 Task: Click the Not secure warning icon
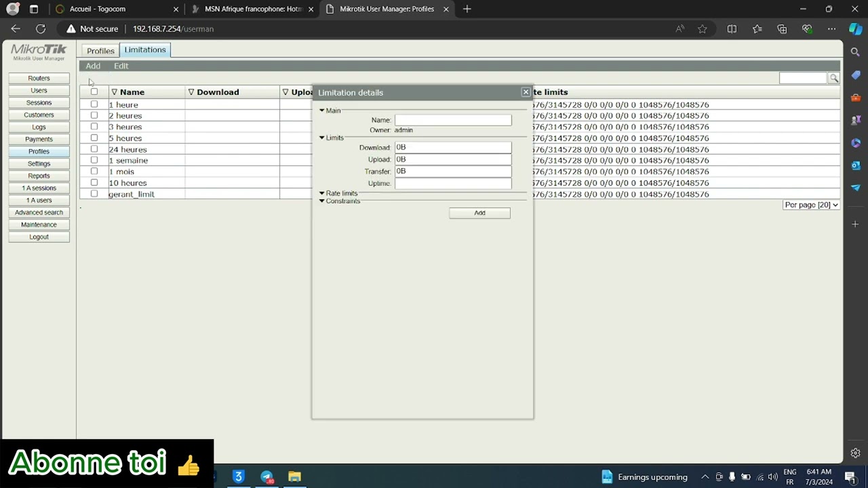71,29
